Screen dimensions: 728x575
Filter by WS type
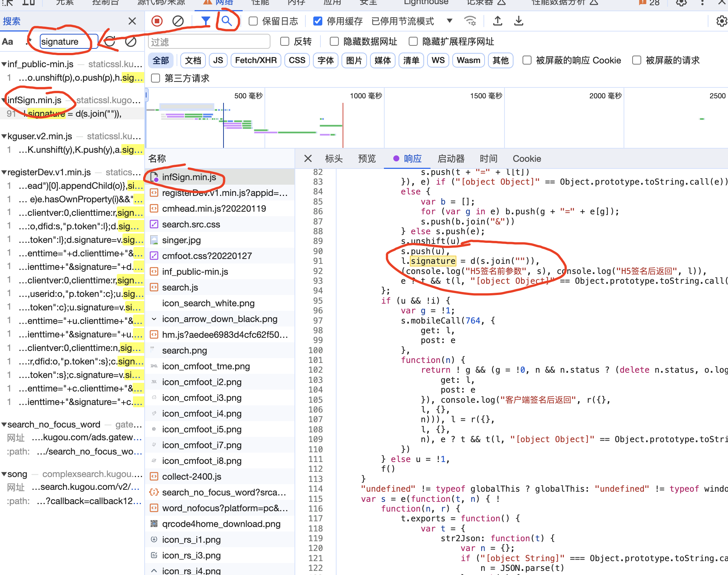[438, 60]
